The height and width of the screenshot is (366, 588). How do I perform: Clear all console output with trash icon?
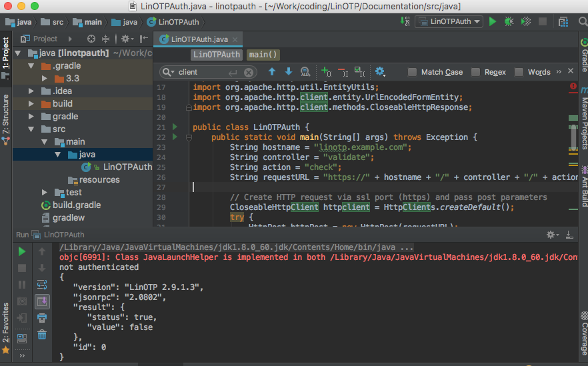click(42, 335)
